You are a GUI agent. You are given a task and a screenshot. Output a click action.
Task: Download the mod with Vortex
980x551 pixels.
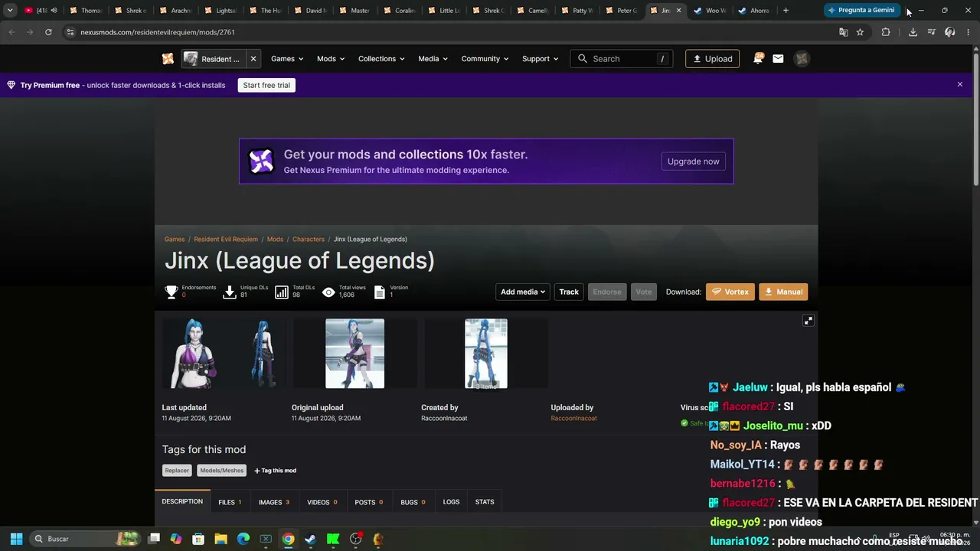[730, 292]
